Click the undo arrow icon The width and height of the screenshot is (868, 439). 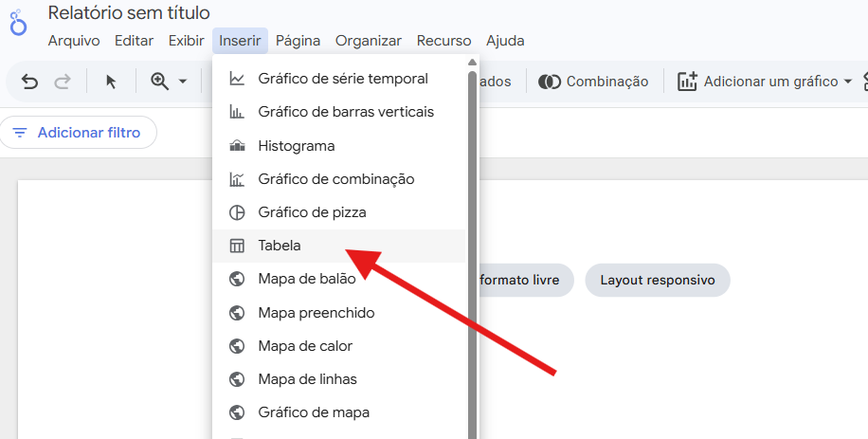pos(30,82)
